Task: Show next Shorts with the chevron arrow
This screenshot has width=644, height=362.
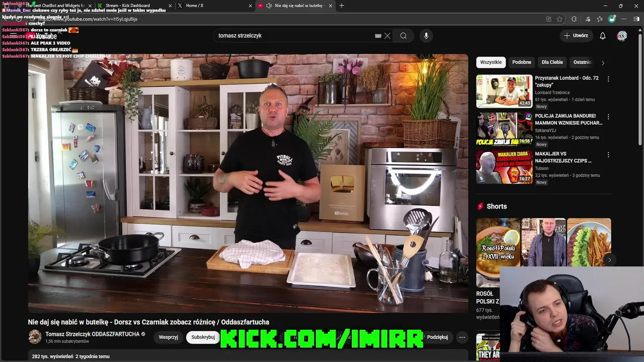Action: [609, 260]
